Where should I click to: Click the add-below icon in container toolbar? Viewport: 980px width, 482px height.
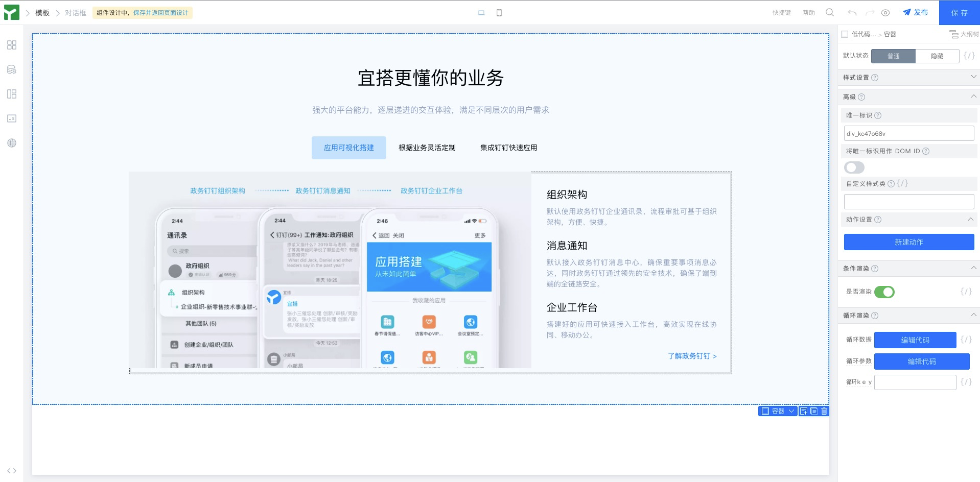804,411
